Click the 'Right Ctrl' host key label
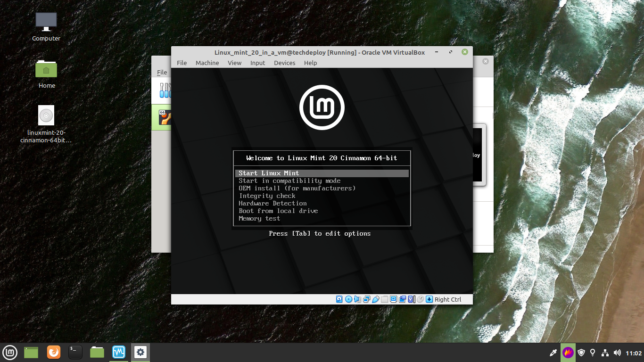Image resolution: width=644 pixels, height=362 pixels. coord(448,299)
